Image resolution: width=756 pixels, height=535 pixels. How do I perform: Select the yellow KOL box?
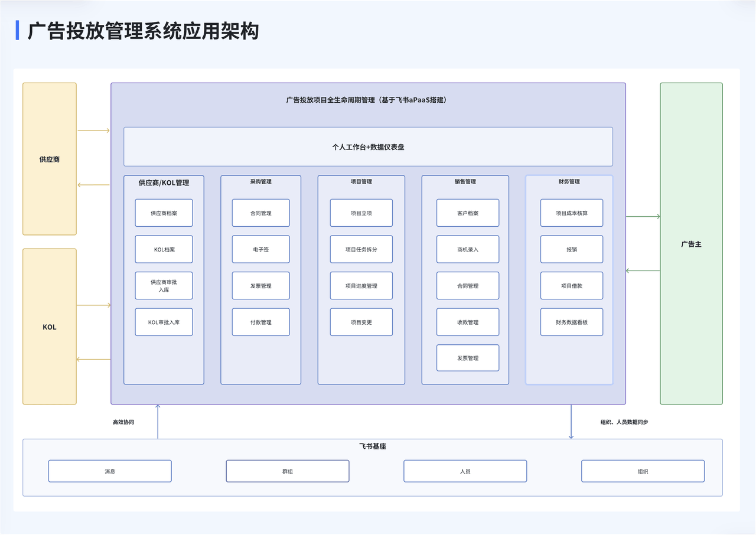tap(50, 327)
